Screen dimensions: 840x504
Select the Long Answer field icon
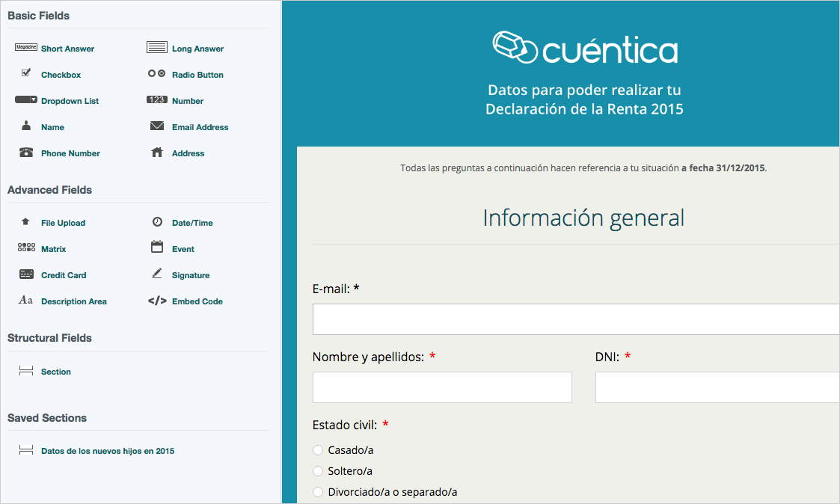[157, 48]
